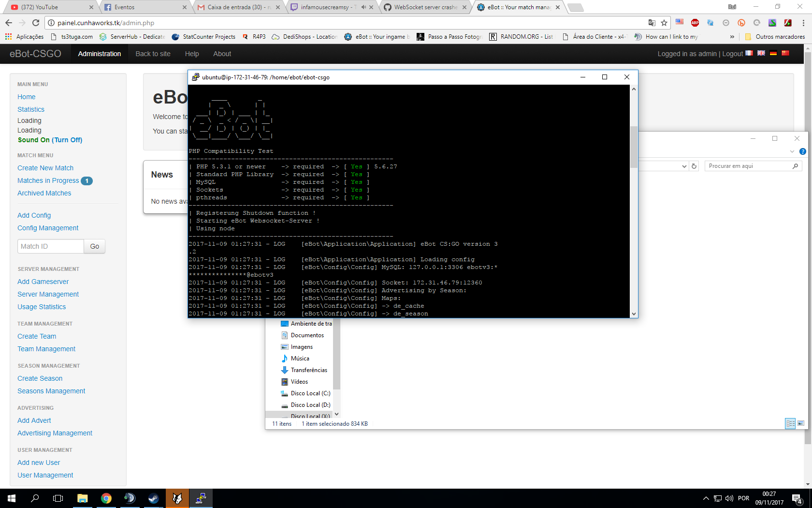Open PuTTY from the taskbar
Image resolution: width=812 pixels, height=508 pixels.
(x=201, y=498)
